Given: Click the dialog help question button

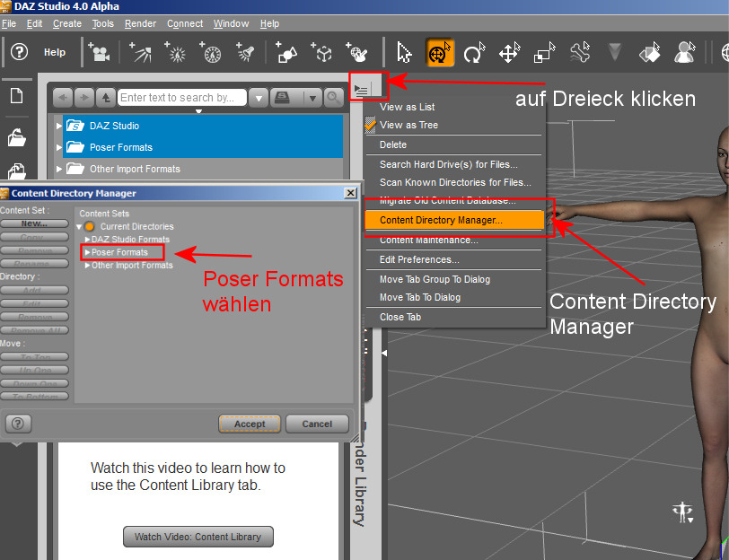Looking at the screenshot, I should 18,424.
